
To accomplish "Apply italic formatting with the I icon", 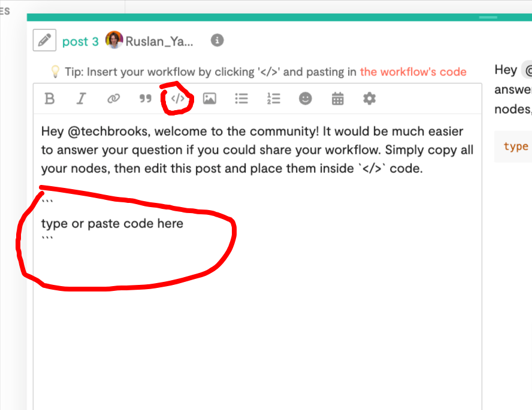I will tap(81, 99).
